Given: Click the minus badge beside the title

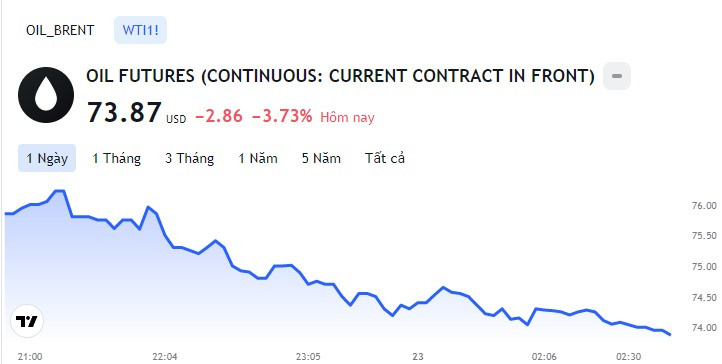Looking at the screenshot, I should click(617, 76).
